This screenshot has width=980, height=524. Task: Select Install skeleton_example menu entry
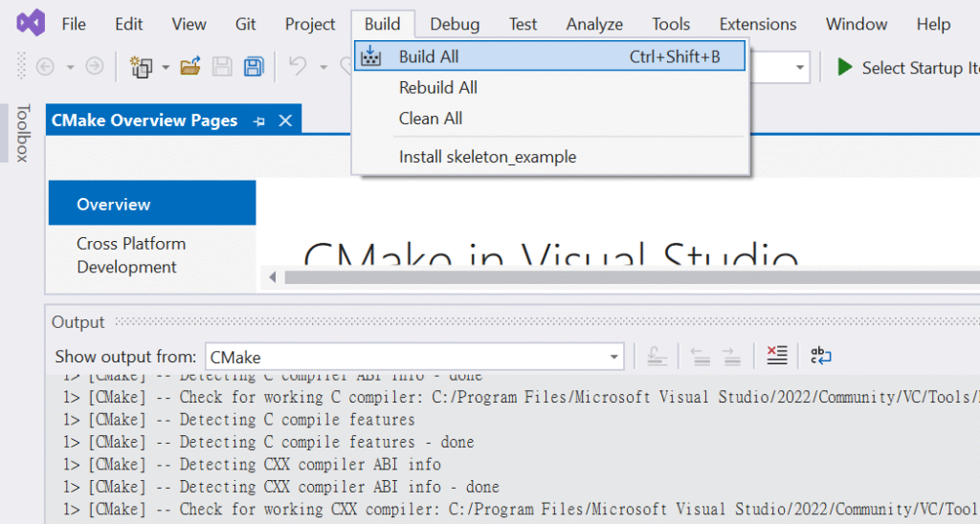(550, 156)
